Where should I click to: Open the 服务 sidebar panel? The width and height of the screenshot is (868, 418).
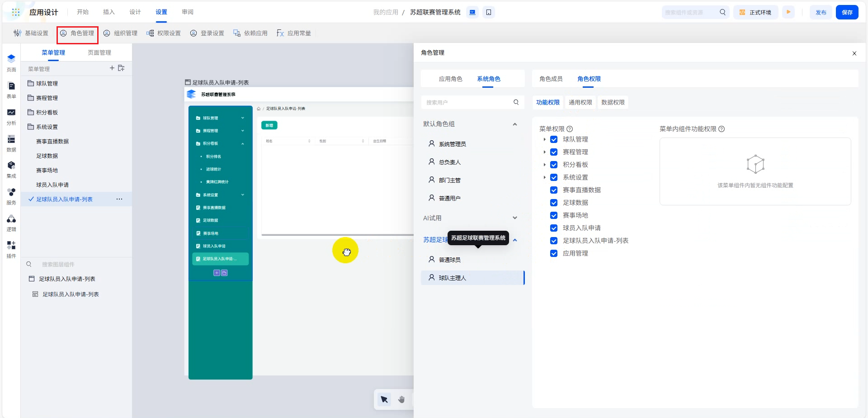pos(11,196)
